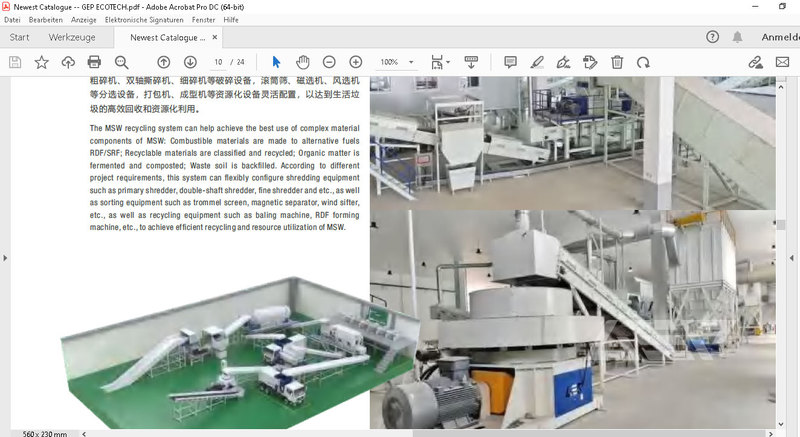
Task: Activate the hand pan tool
Action: pyautogui.click(x=303, y=62)
